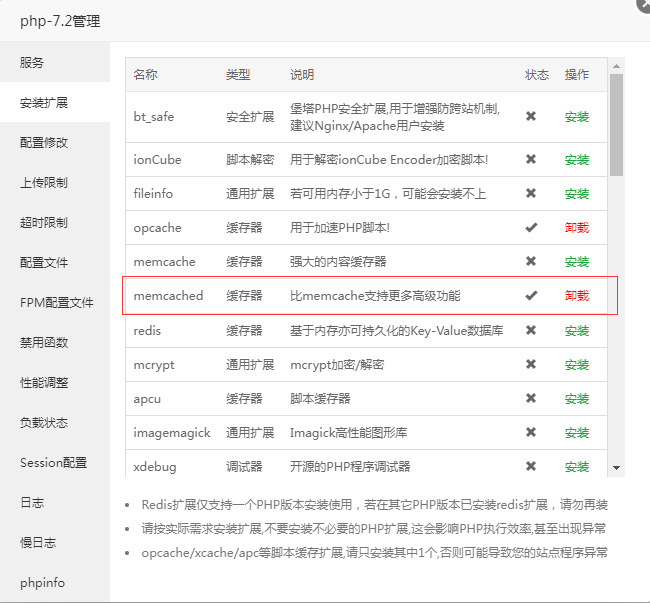The image size is (650, 603).
Task: Uninstall the memcached extension
Action: coord(577,296)
